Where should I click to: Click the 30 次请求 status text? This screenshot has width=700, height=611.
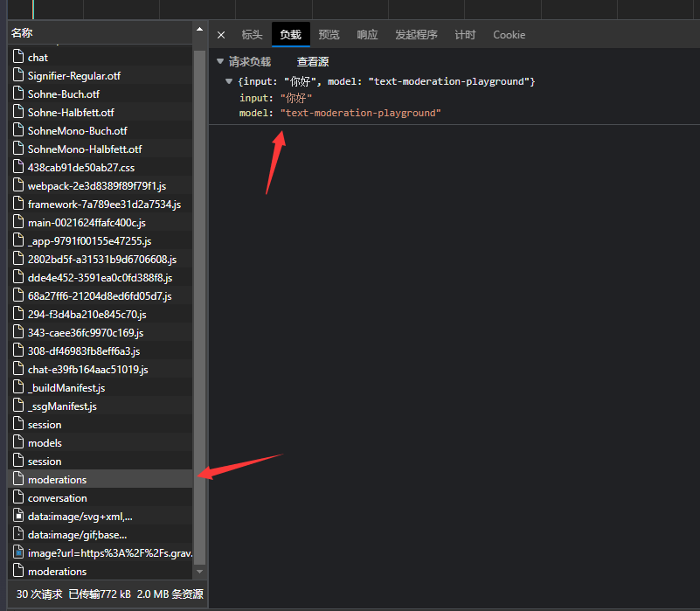39,594
